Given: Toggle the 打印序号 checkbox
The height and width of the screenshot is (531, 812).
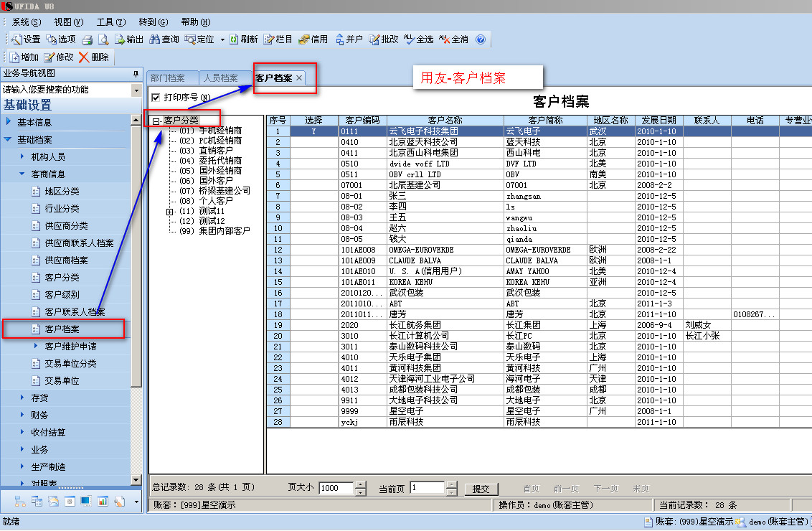Looking at the screenshot, I should (156, 98).
